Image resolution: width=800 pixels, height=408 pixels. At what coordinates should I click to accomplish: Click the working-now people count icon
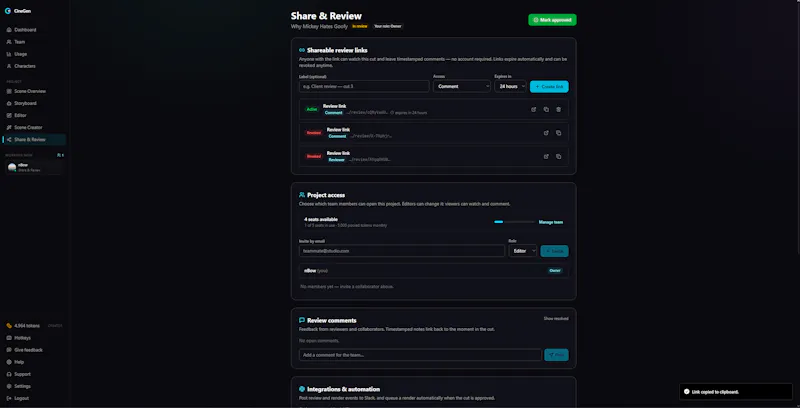60,155
